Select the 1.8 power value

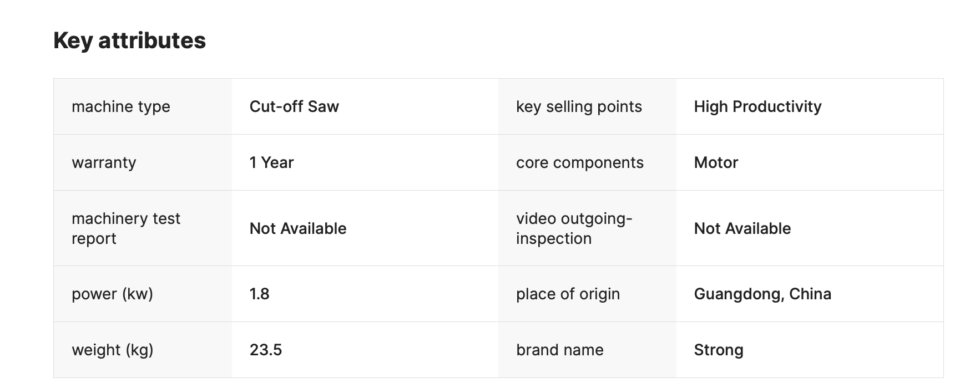(x=259, y=294)
